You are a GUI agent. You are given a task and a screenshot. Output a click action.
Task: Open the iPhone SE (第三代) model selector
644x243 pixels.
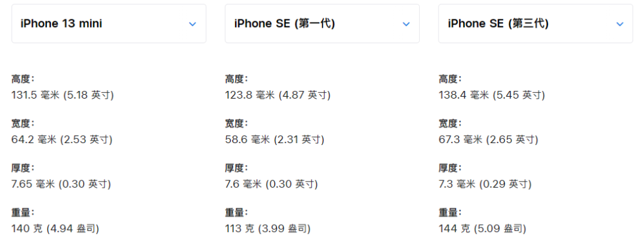(536, 24)
